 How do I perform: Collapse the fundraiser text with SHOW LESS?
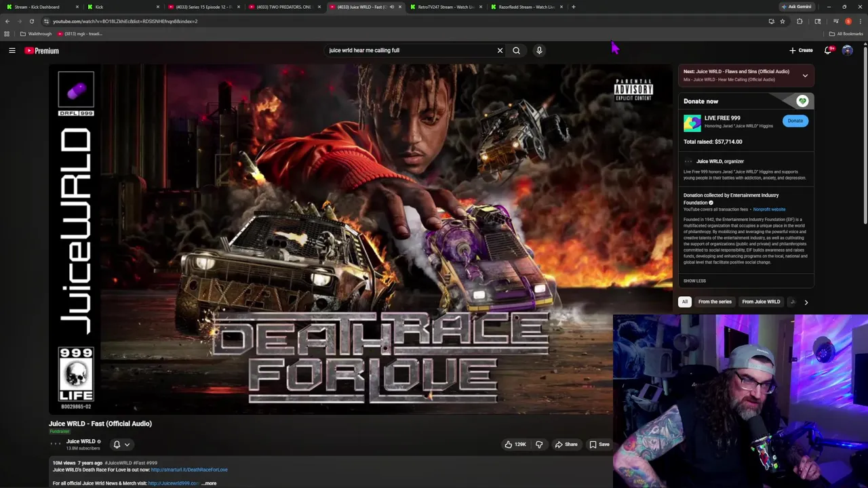coord(694,281)
